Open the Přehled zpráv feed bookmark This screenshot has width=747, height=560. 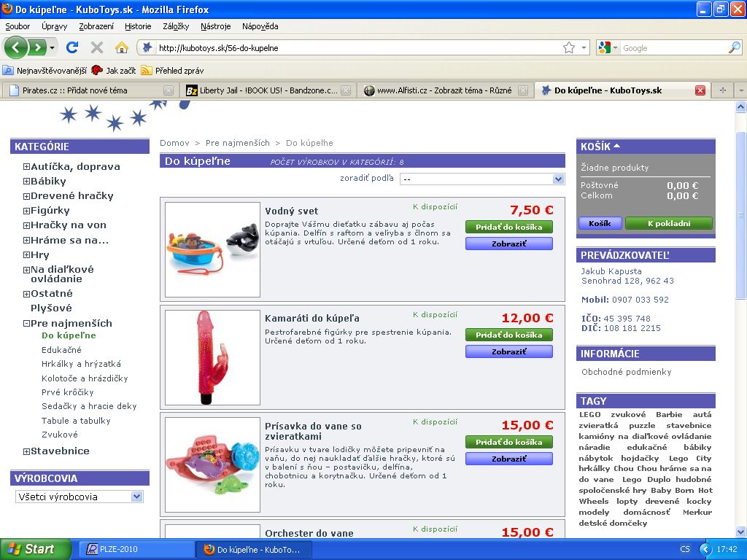[x=172, y=71]
